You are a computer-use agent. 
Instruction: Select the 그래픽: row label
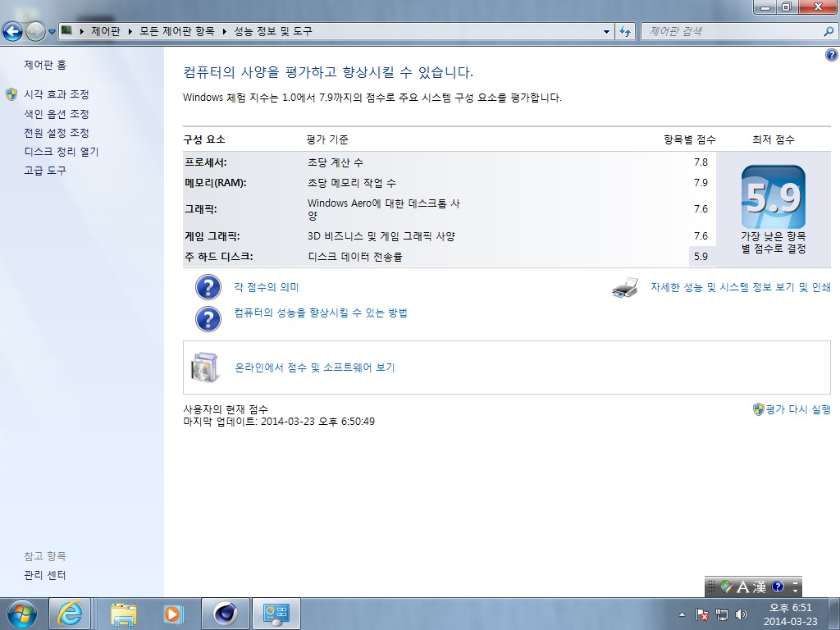tap(201, 209)
